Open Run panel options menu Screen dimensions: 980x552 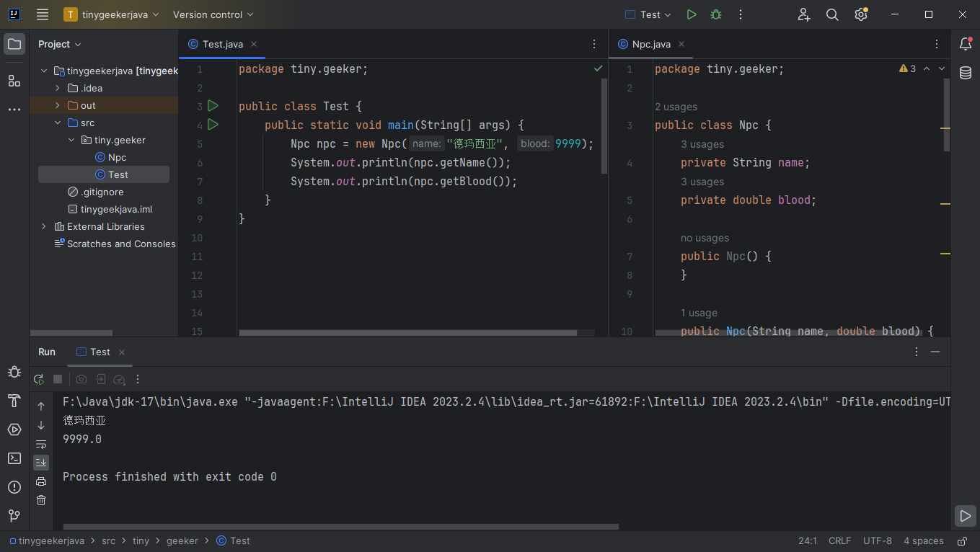pyautogui.click(x=917, y=352)
